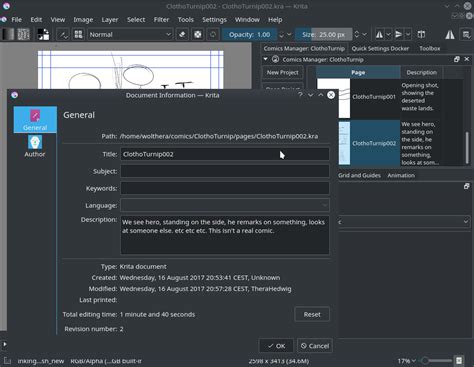Open the Settings menu
This screenshot has height=367, width=474.
click(214, 20)
